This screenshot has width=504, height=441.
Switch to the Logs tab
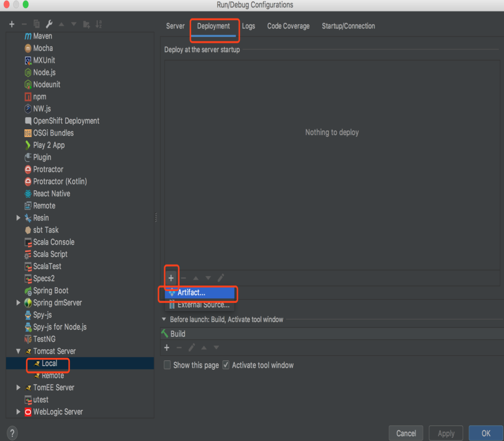click(248, 26)
